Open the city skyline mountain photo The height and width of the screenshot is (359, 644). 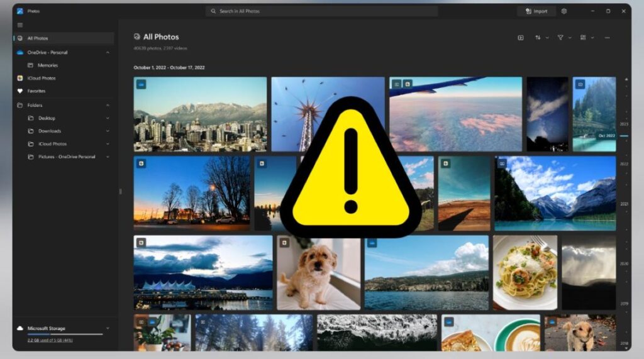pyautogui.click(x=200, y=114)
